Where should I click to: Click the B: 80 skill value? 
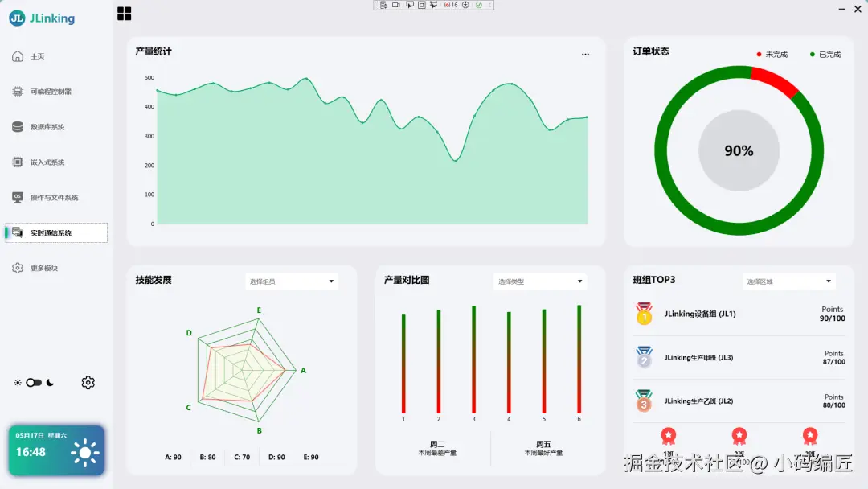click(x=207, y=458)
